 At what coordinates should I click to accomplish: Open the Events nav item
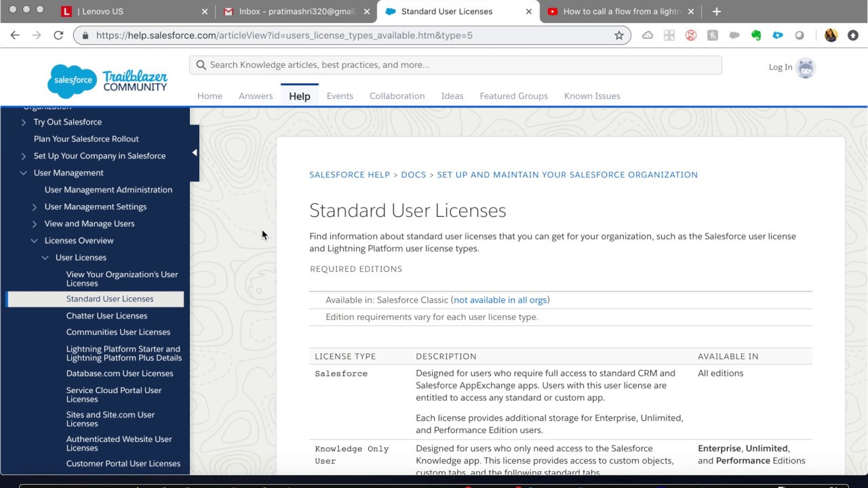(340, 96)
